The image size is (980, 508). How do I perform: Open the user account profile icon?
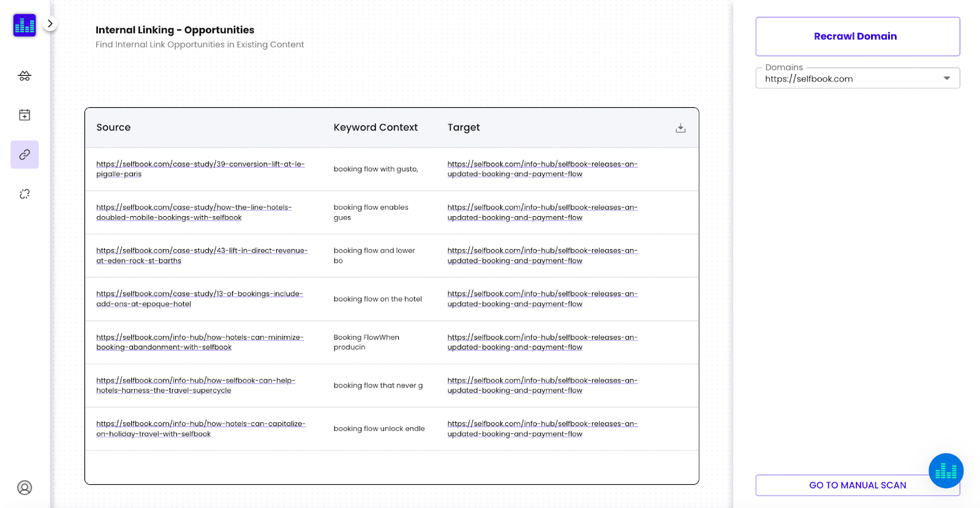pyautogui.click(x=24, y=488)
